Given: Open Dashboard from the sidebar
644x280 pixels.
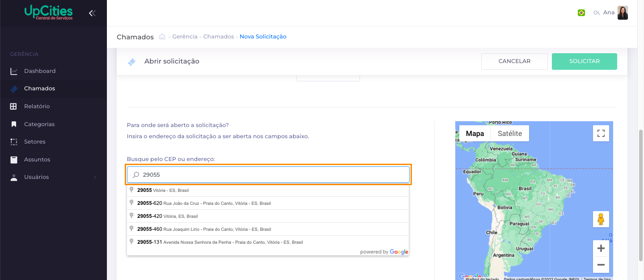Looking at the screenshot, I should (x=40, y=71).
